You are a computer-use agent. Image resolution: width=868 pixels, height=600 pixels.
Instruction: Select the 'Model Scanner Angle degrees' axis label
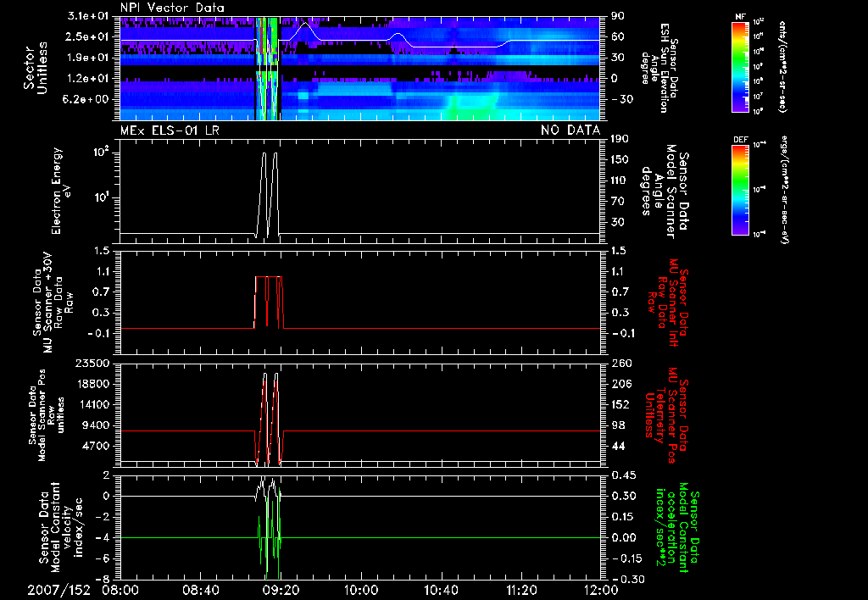[665, 191]
